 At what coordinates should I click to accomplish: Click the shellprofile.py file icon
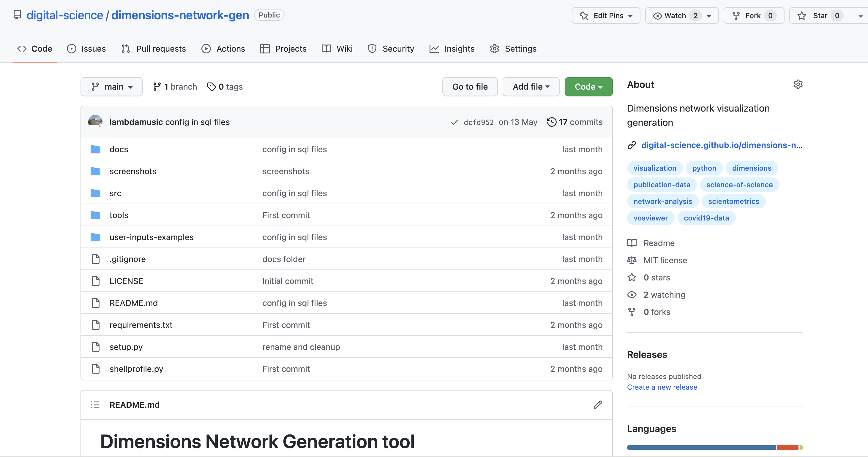96,369
